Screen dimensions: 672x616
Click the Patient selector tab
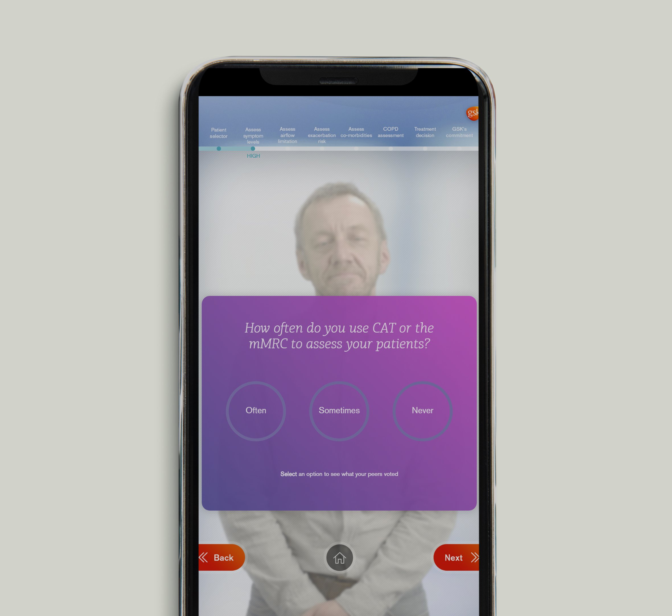pyautogui.click(x=219, y=133)
